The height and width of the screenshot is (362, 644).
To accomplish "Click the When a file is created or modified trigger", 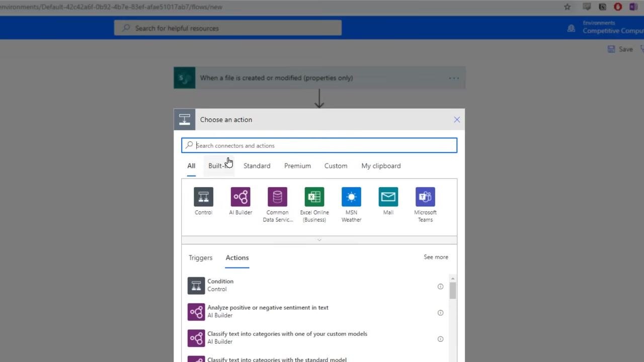I will 319,78.
